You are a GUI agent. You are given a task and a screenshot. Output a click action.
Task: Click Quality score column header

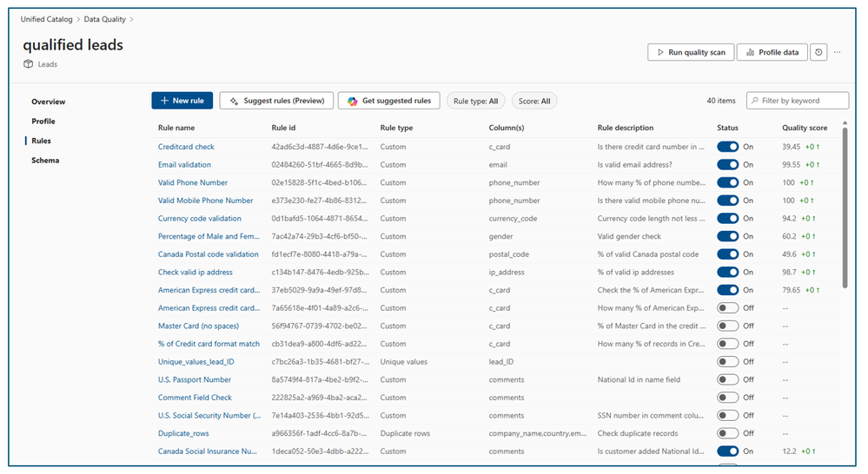[805, 128]
